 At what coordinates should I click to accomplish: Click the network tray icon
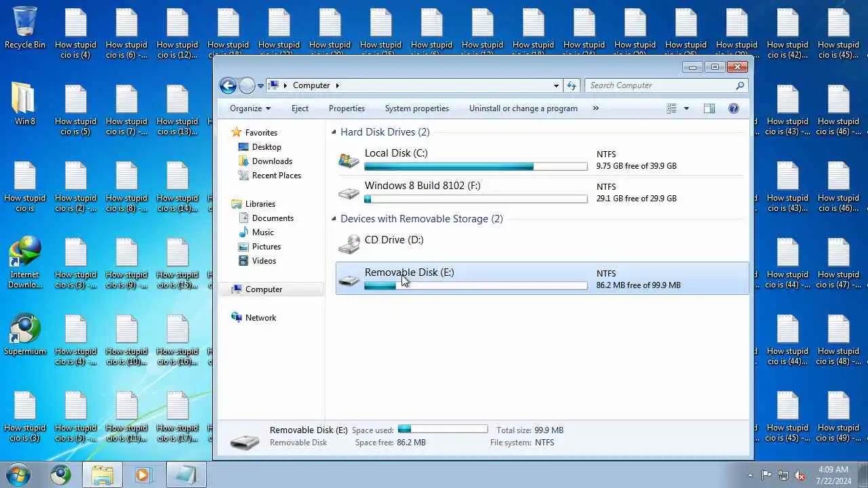(783, 475)
